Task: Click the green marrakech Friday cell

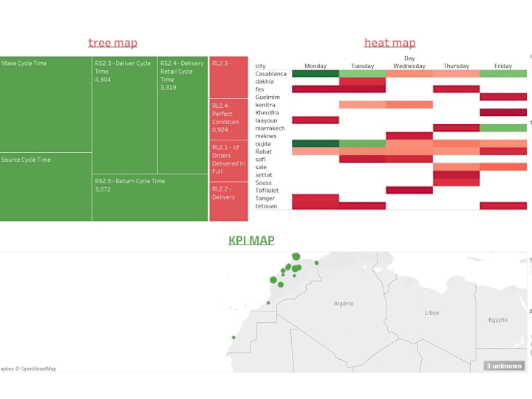Action: click(503, 129)
